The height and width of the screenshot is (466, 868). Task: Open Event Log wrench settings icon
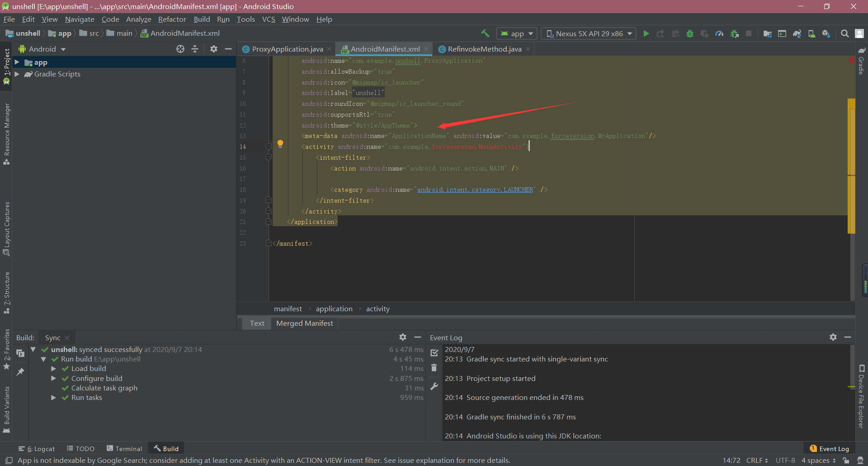pos(434,386)
